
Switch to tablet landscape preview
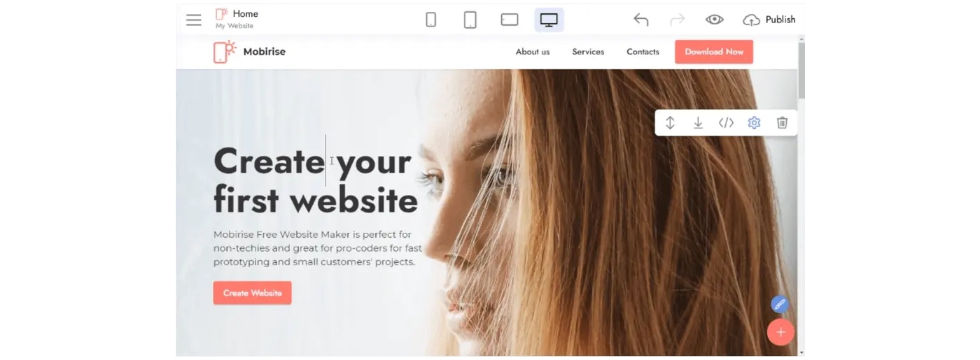coord(510,20)
